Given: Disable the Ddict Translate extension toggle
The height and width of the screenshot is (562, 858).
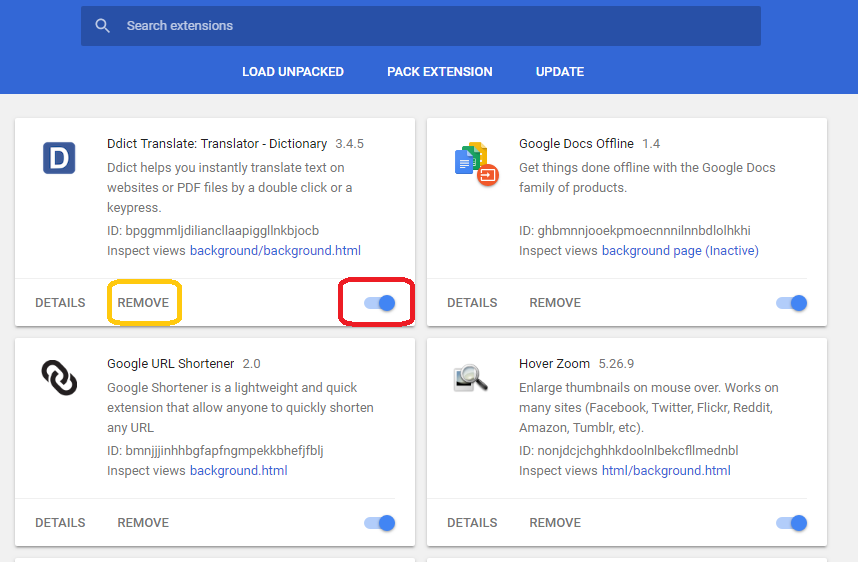Looking at the screenshot, I should 380,303.
